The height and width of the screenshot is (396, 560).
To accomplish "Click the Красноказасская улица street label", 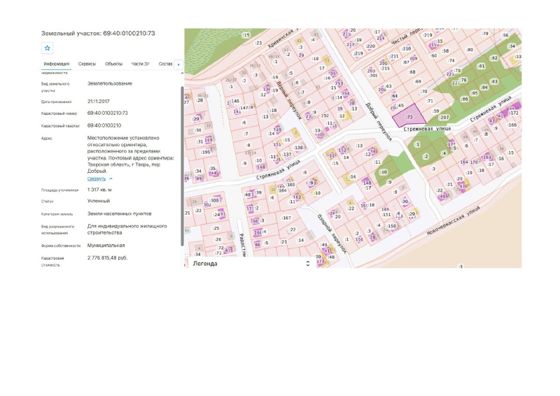I will (454, 220).
